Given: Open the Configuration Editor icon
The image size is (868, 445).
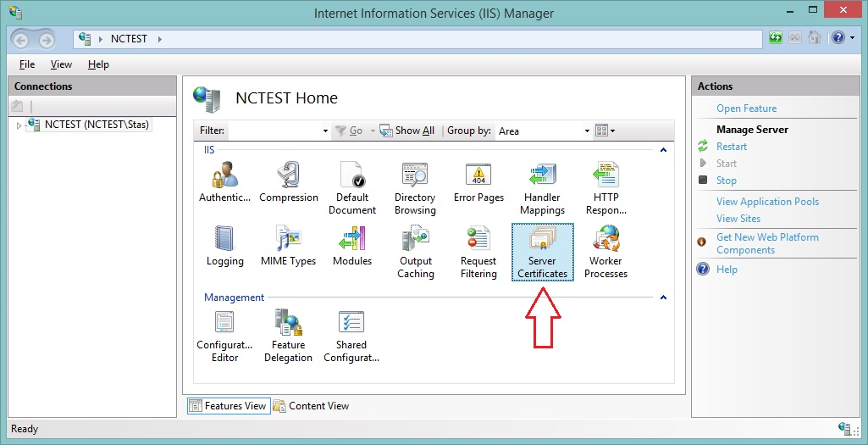Looking at the screenshot, I should (224, 336).
